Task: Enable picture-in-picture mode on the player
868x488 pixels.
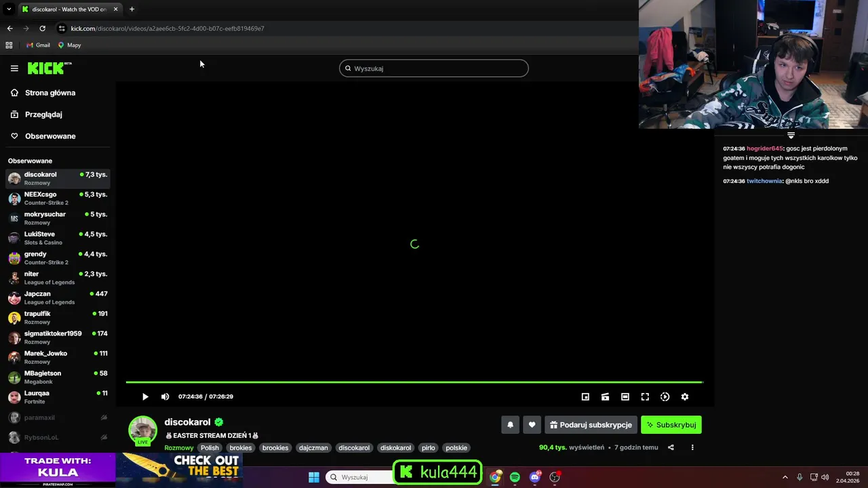Action: click(585, 396)
